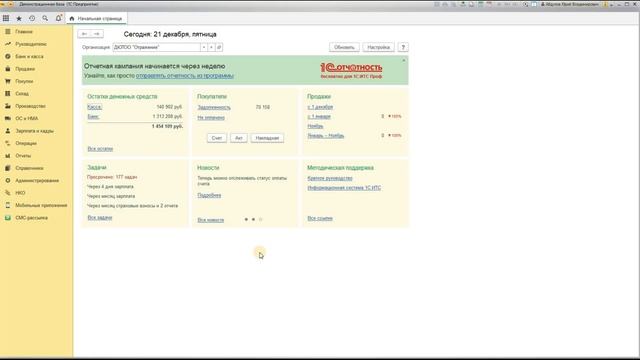This screenshot has width=640, height=360.
Task: Click task Через месяц зарплата
Action: pyautogui.click(x=111, y=196)
